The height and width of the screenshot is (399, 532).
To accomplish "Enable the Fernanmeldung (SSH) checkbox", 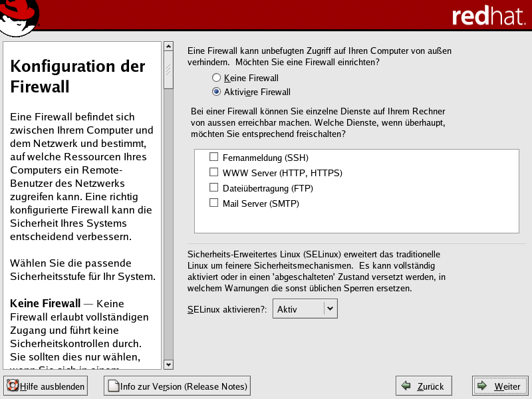I will pyautogui.click(x=214, y=158).
